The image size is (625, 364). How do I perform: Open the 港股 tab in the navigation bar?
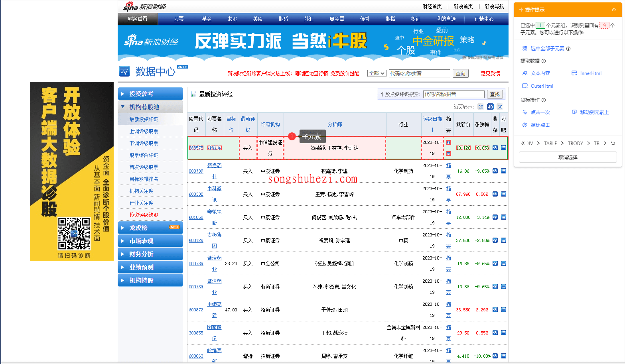click(232, 19)
